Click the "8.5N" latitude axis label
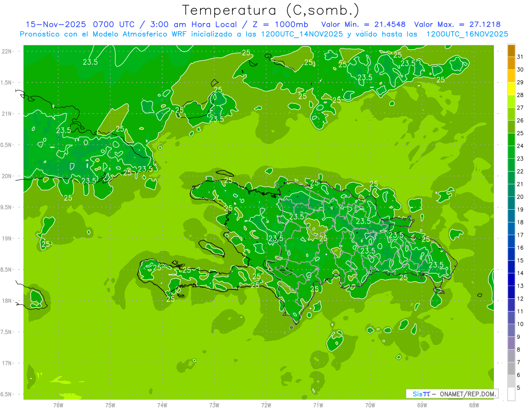Screen dimensions: 532x411 [6, 270]
